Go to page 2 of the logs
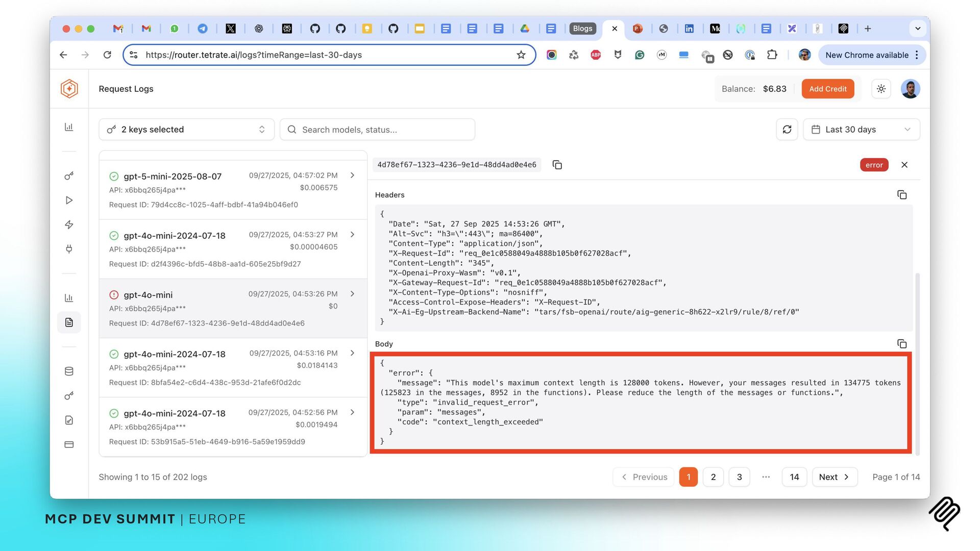The height and width of the screenshot is (551, 980). click(x=713, y=477)
